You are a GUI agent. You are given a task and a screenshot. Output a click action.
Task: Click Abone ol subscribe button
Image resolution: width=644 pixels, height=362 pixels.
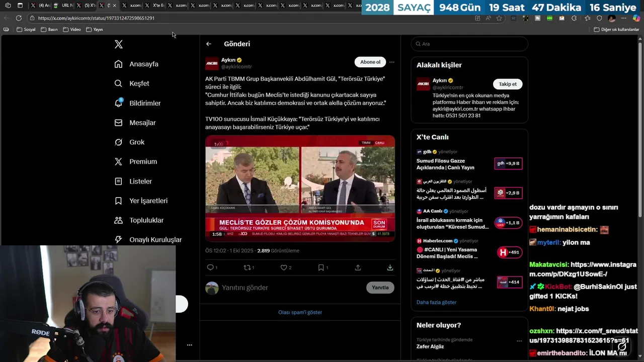[370, 62]
